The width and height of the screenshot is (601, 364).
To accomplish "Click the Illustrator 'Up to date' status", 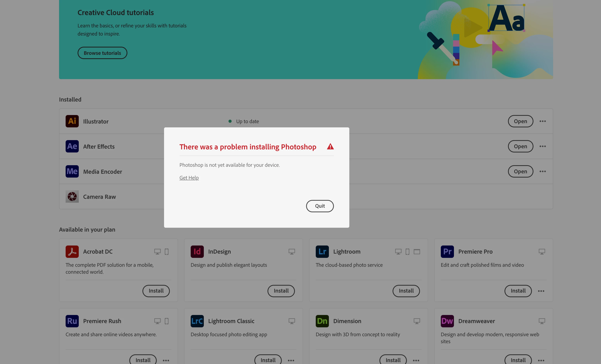I will [244, 121].
